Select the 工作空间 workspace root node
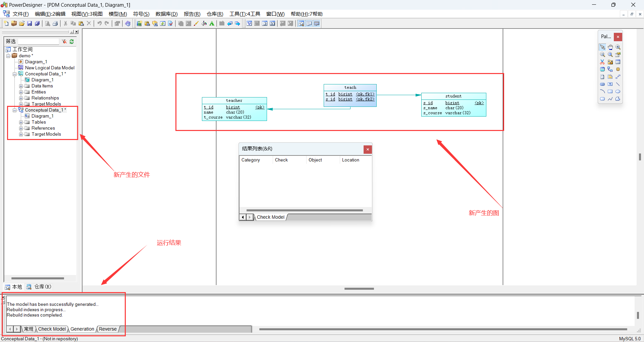Viewport: 644px width, 342px height. 22,50
